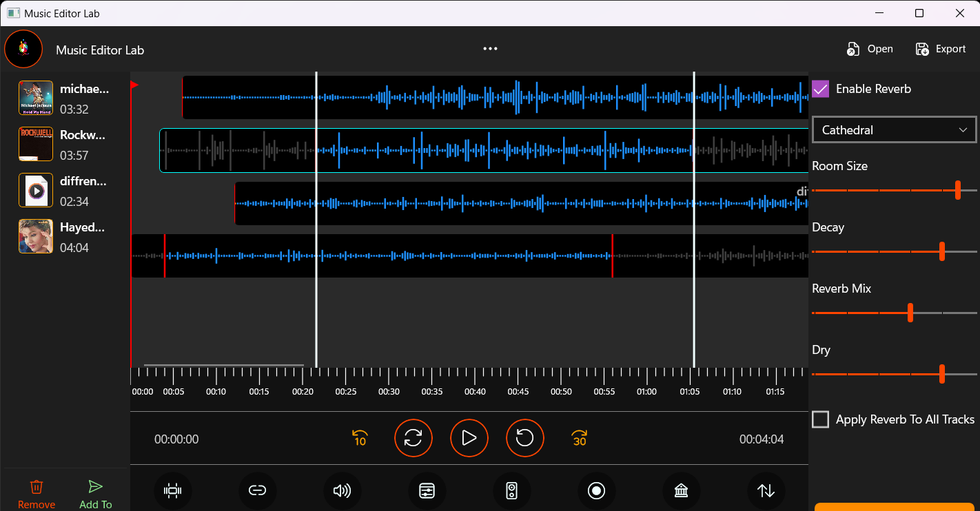This screenshot has height=511, width=980.
Task: Expand options via the chevron in the preset box
Action: point(965,129)
